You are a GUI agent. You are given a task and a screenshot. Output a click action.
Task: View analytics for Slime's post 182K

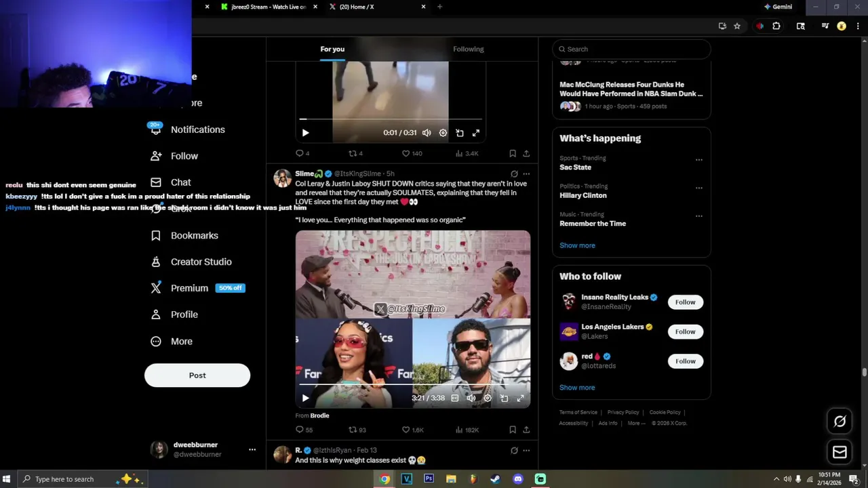[467, 430]
